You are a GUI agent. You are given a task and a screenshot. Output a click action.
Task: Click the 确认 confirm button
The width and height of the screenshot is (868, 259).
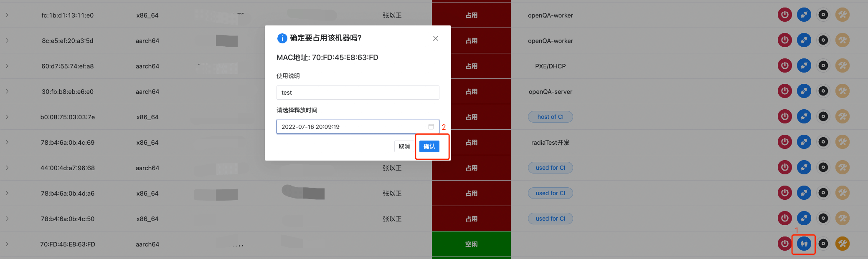(429, 146)
